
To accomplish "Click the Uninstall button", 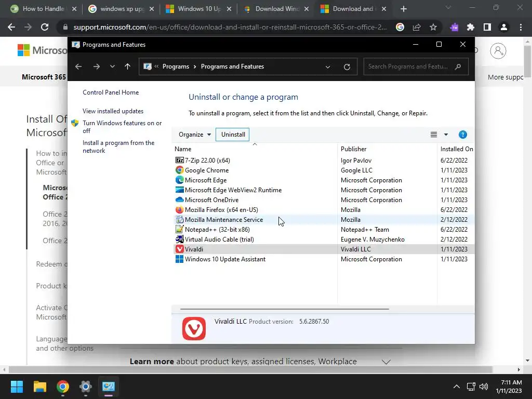I will pos(233,135).
